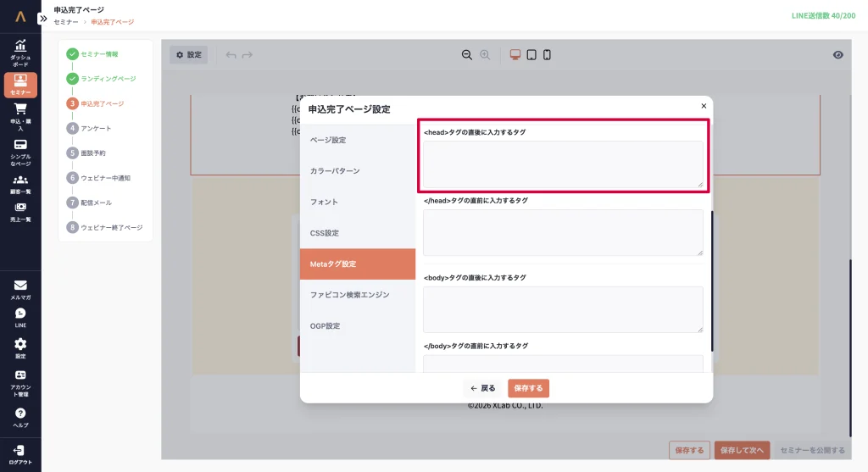The image size is (868, 472).
Task: Open the Dashboard from the sidebar
Action: click(20, 53)
